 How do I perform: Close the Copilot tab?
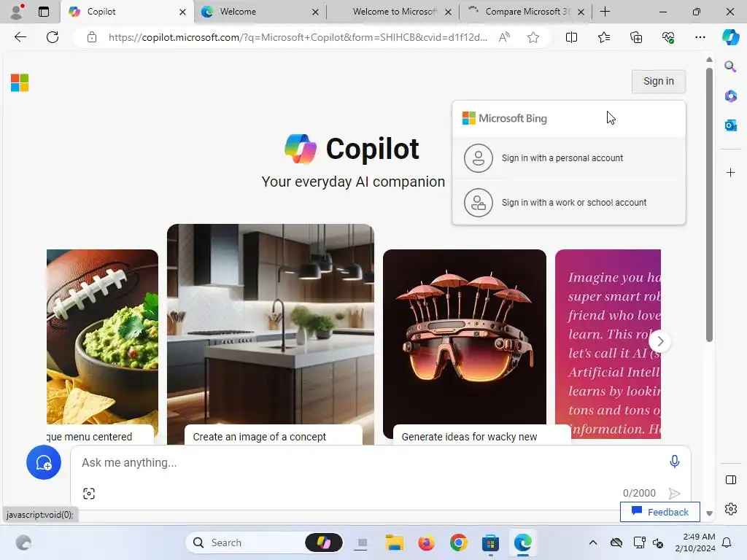[x=182, y=12]
